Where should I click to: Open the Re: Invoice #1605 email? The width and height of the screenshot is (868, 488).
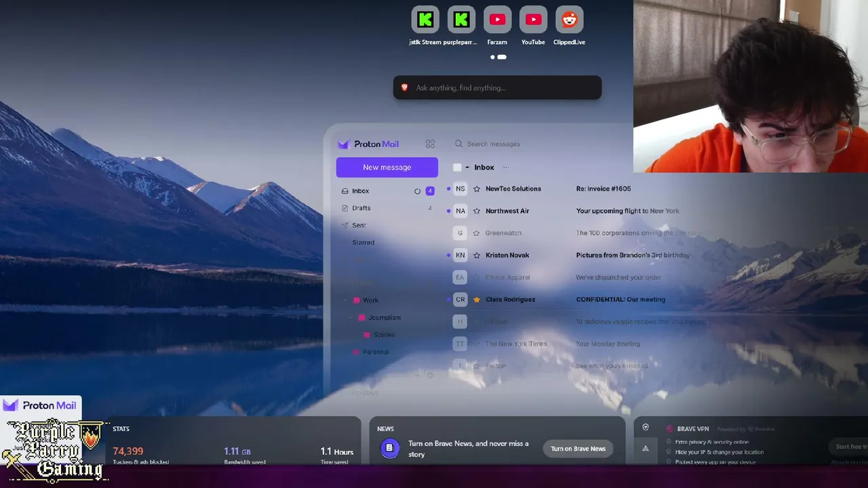click(x=604, y=189)
